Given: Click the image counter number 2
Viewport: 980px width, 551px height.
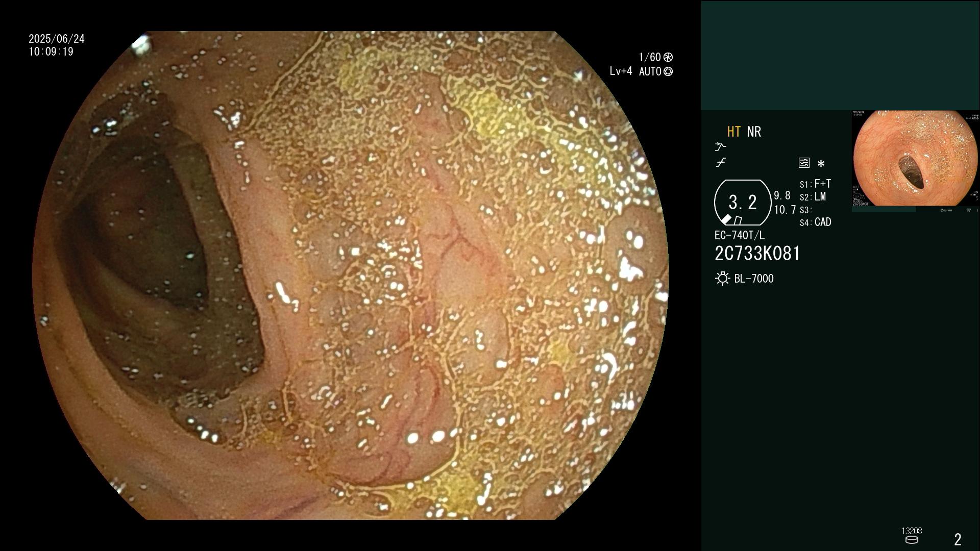Looking at the screenshot, I should pyautogui.click(x=958, y=539).
